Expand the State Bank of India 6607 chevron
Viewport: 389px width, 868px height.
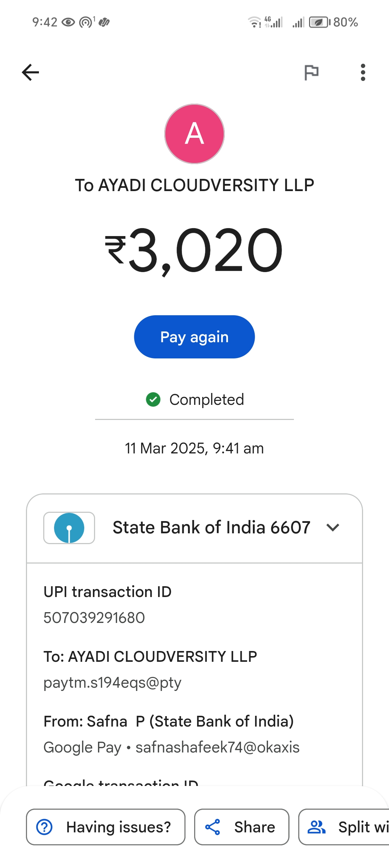333,528
